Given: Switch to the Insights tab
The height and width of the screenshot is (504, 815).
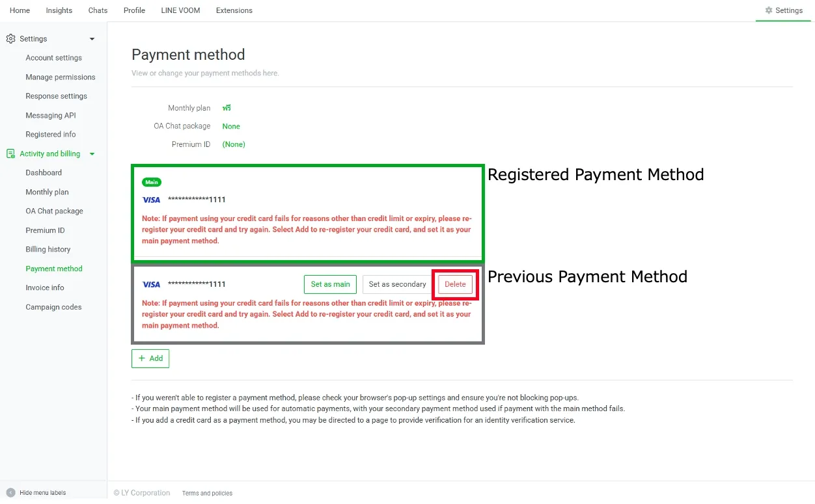Looking at the screenshot, I should click(59, 10).
